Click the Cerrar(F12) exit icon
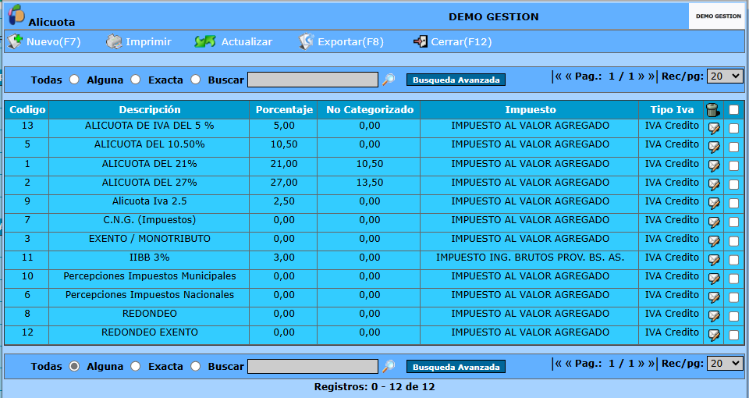The width and height of the screenshot is (749, 398). [x=420, y=42]
